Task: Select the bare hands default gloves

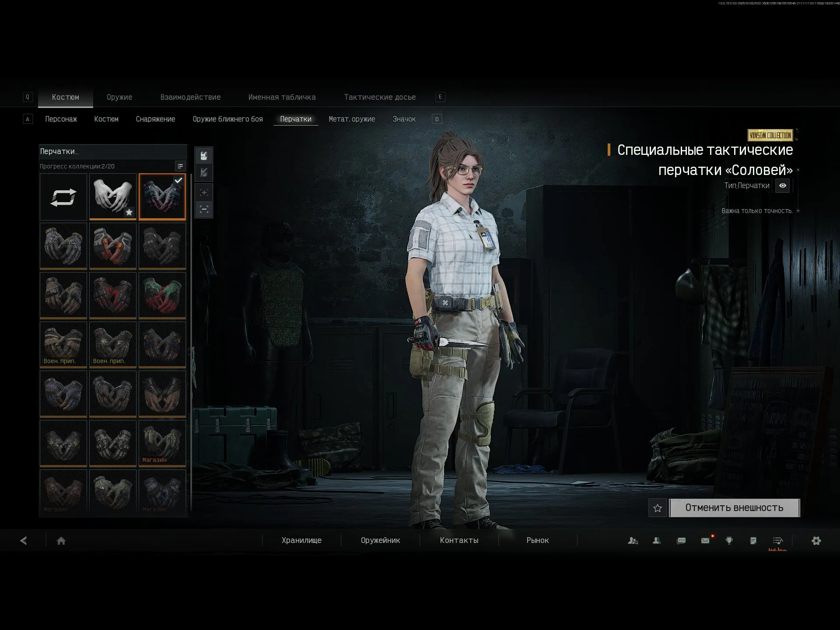Action: click(x=113, y=197)
